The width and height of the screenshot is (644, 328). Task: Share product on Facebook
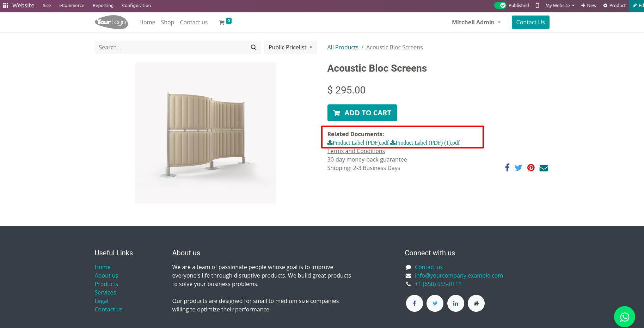(507, 168)
